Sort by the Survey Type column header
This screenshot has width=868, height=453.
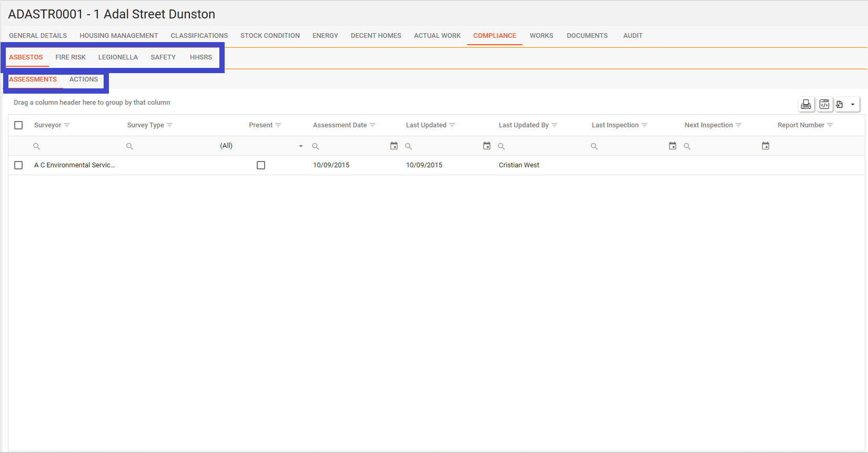click(145, 125)
